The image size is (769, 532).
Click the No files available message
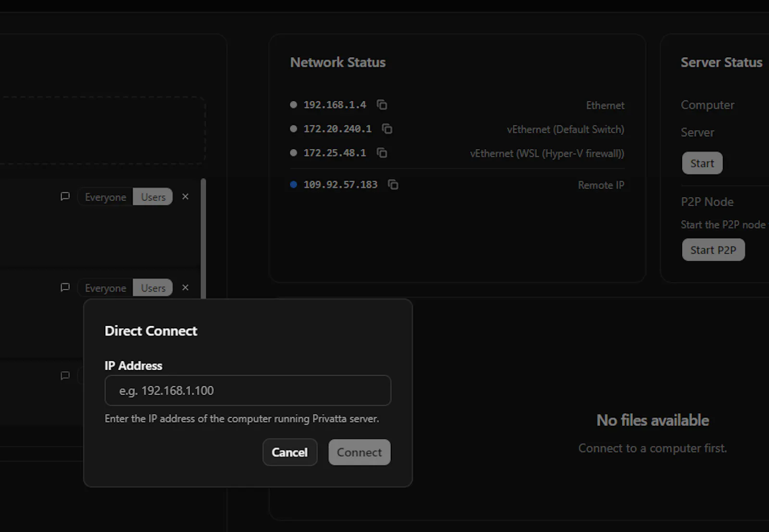pos(653,421)
